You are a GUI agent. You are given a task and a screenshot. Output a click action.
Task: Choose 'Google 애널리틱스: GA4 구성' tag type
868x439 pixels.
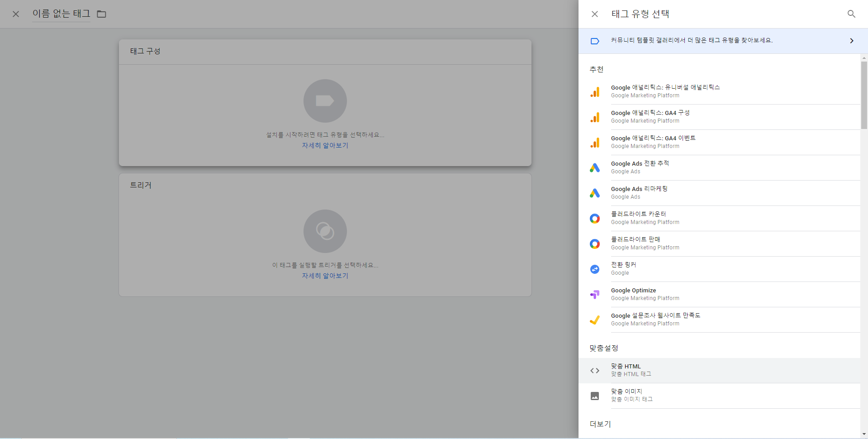tap(719, 117)
